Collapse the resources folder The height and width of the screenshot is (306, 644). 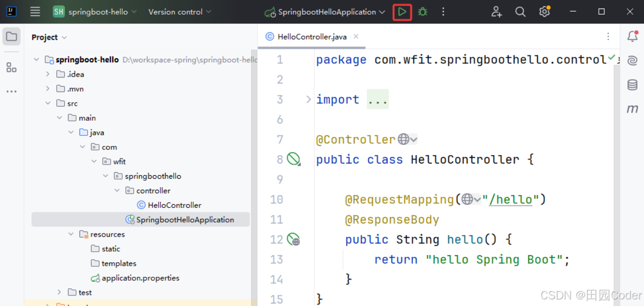pyautogui.click(x=71, y=235)
